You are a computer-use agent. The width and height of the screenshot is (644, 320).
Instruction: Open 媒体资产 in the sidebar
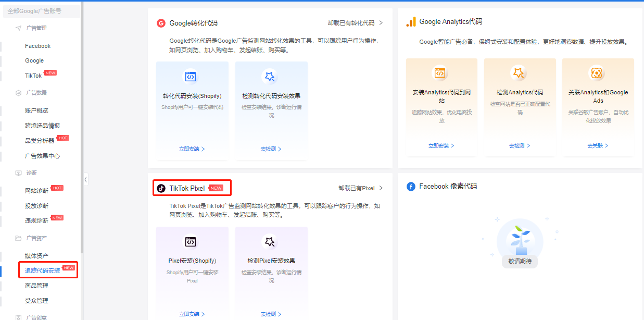36,256
